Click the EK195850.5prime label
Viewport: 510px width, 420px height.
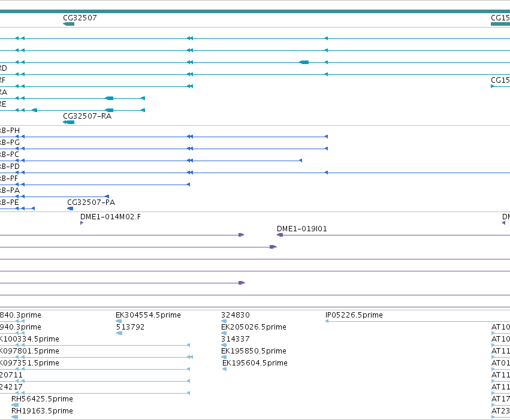coord(254,350)
